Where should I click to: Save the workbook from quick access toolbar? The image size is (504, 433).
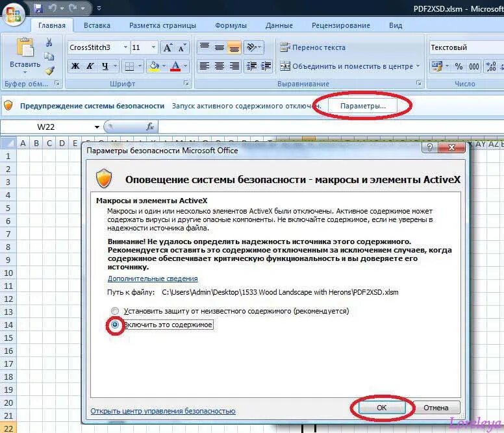tap(38, 8)
